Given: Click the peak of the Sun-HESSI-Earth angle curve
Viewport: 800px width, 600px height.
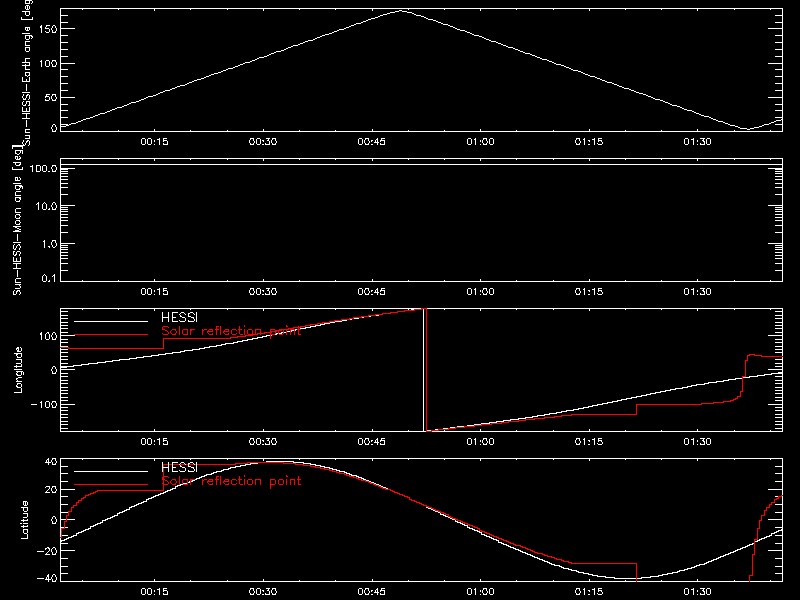Looking at the screenshot, I should click(402, 10).
